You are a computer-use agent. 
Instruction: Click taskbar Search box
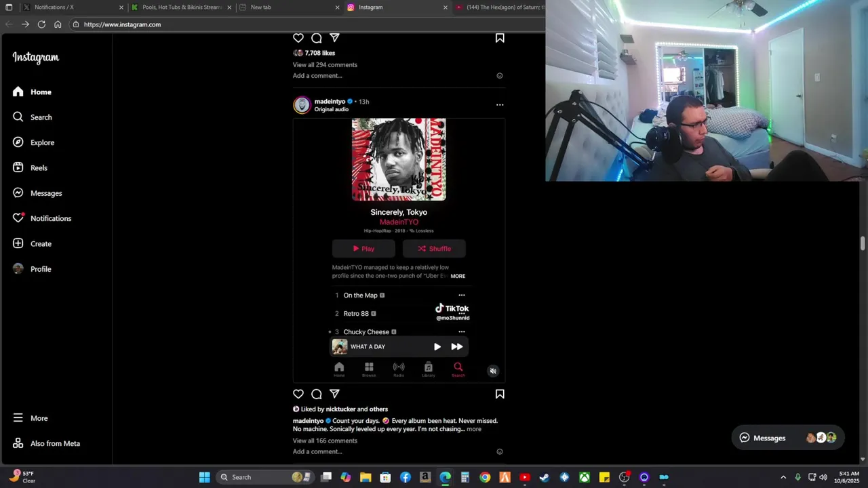(x=266, y=477)
